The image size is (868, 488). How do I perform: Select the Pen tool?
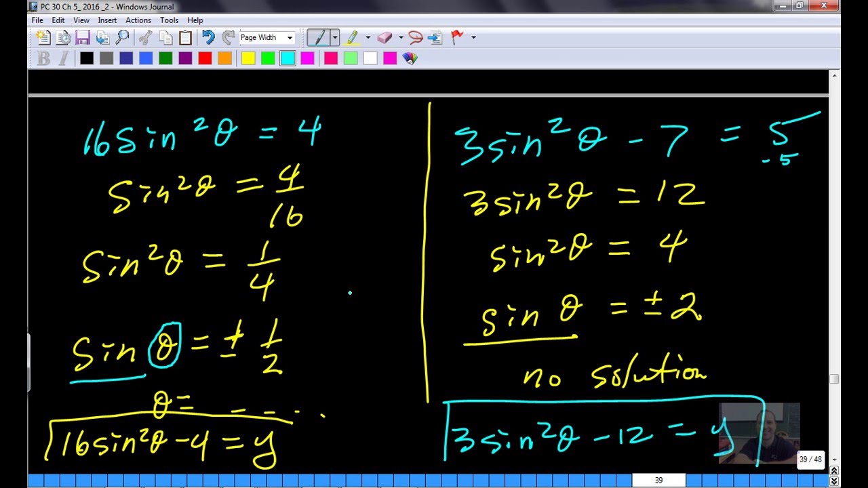pos(317,37)
